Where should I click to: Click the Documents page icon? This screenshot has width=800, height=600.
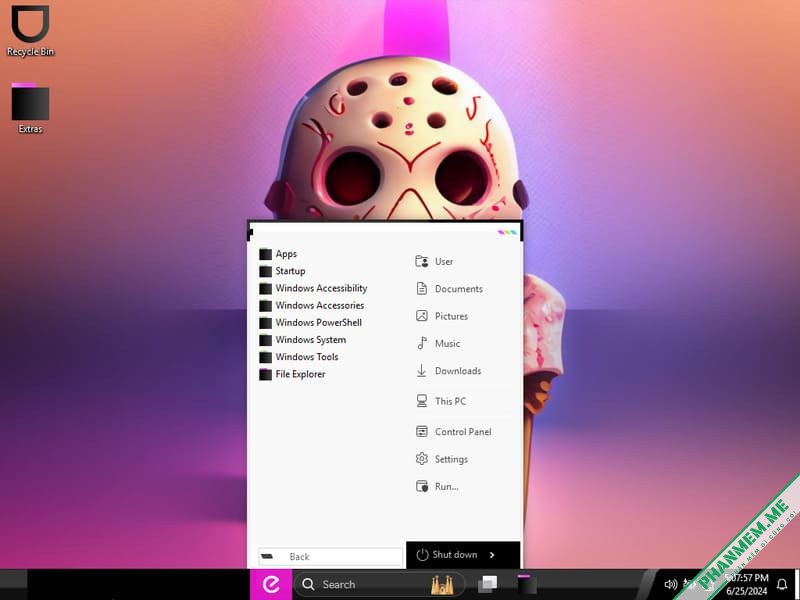[x=421, y=289]
